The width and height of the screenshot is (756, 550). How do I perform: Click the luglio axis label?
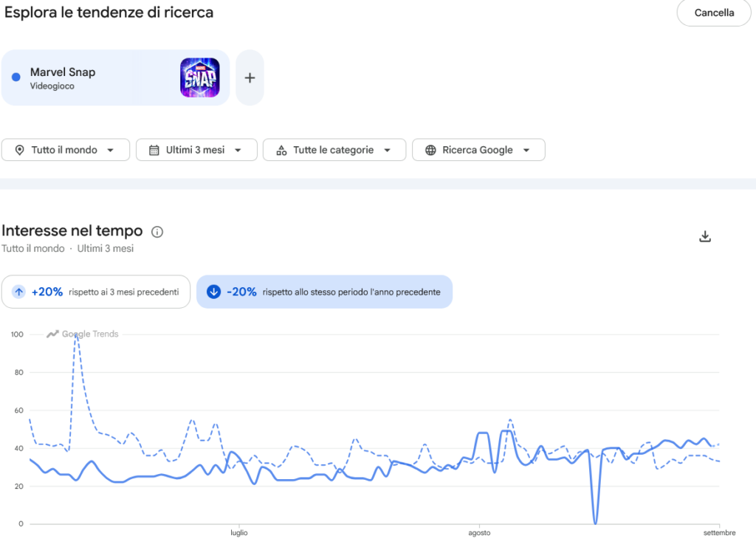point(238,532)
